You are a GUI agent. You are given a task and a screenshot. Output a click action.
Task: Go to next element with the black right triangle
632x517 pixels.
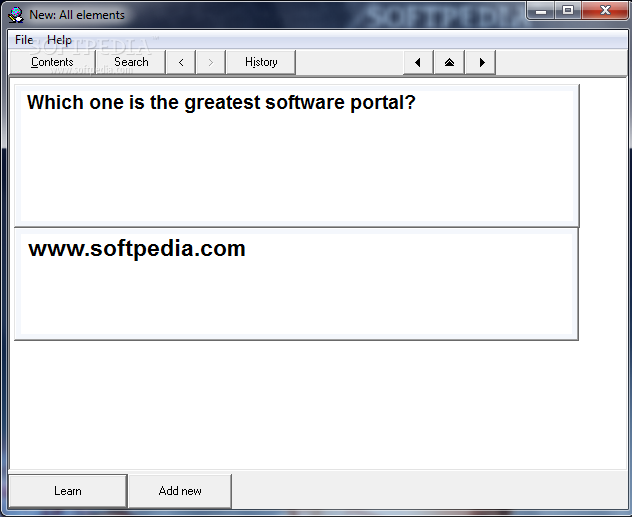point(480,62)
